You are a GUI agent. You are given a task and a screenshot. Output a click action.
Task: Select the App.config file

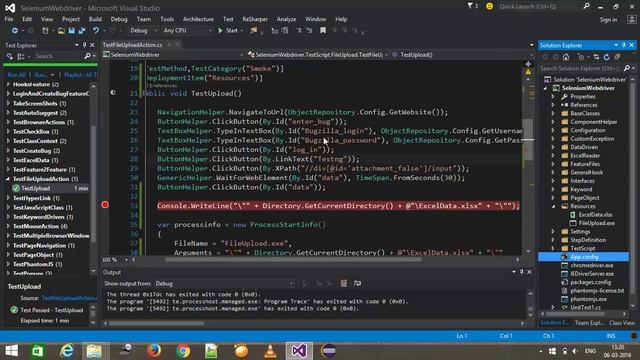[x=584, y=257]
